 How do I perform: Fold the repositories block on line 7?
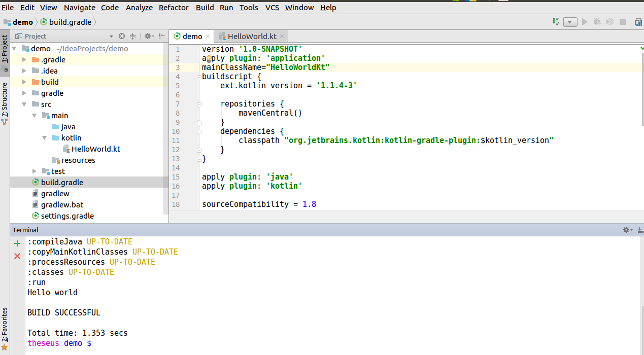(x=199, y=104)
